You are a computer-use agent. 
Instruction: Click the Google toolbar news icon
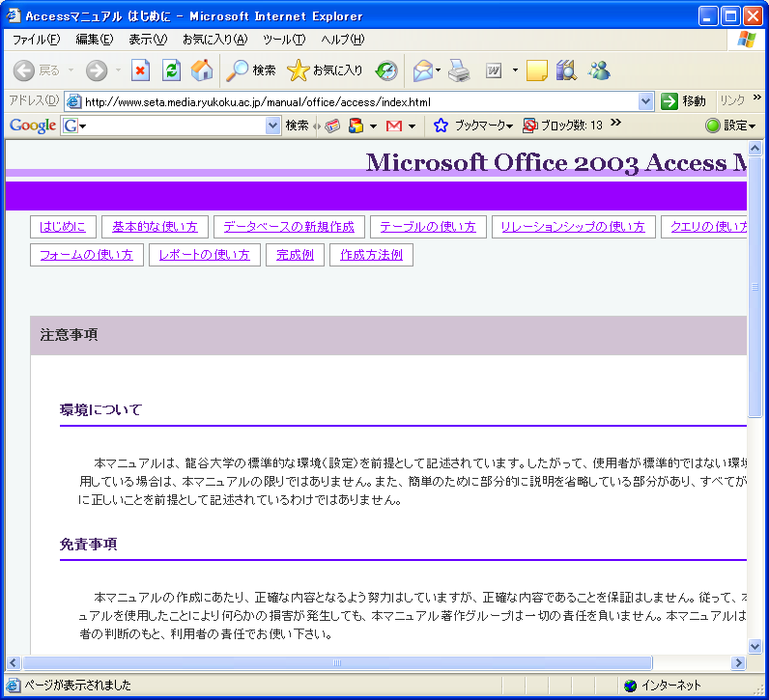point(333,126)
